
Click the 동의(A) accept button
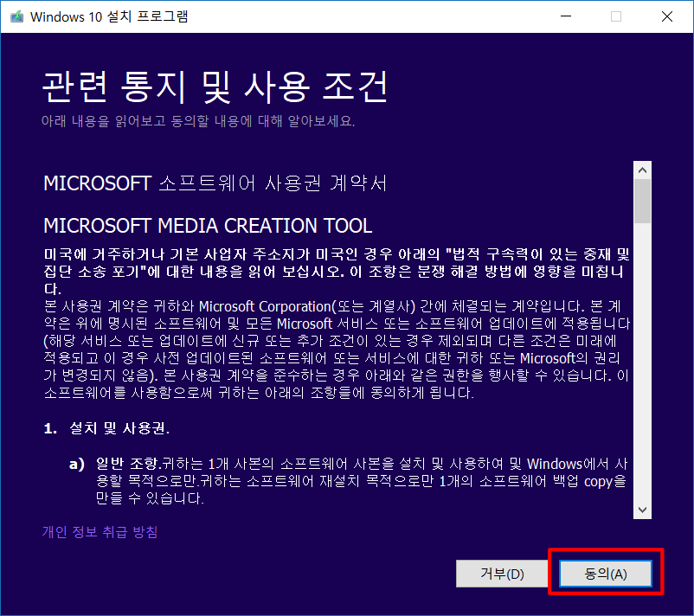(x=606, y=574)
